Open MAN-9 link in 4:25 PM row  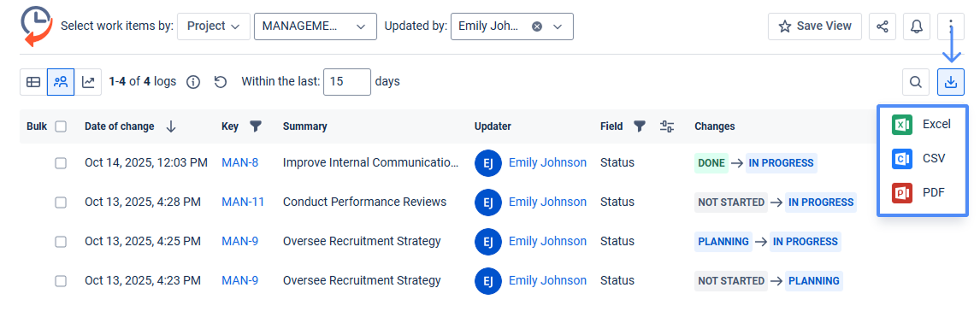pyautogui.click(x=240, y=242)
